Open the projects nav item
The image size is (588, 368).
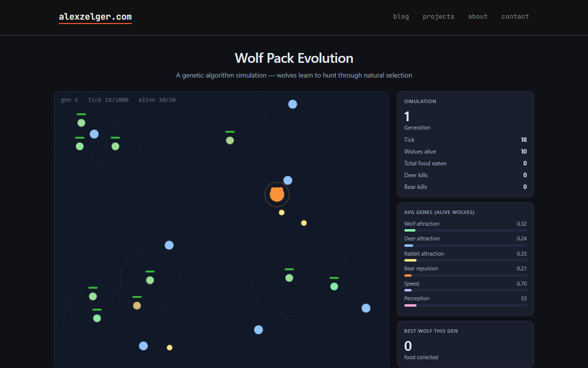[x=439, y=17]
